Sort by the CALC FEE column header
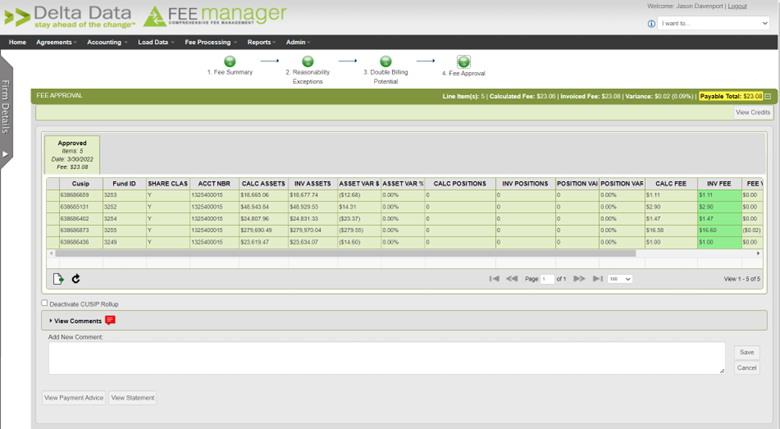Viewport: 780px width, 429px height. point(671,184)
